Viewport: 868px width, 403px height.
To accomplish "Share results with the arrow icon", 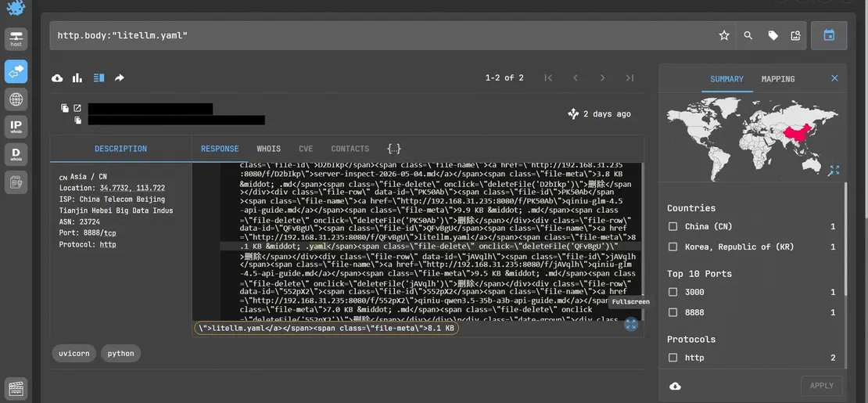I will pos(119,78).
